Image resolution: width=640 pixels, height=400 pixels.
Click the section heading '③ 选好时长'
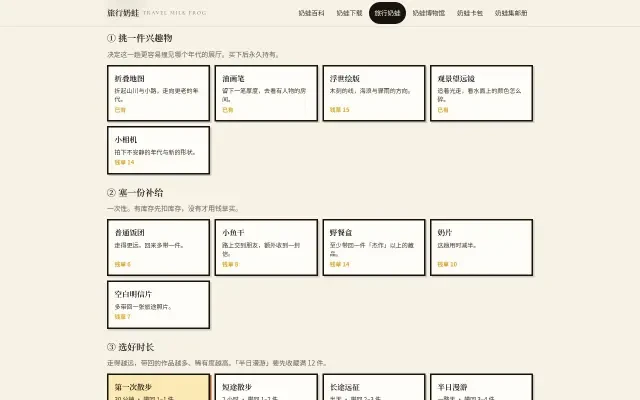click(131, 347)
